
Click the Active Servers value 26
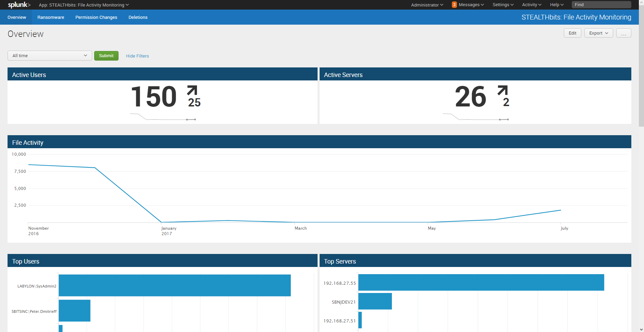[x=471, y=97]
